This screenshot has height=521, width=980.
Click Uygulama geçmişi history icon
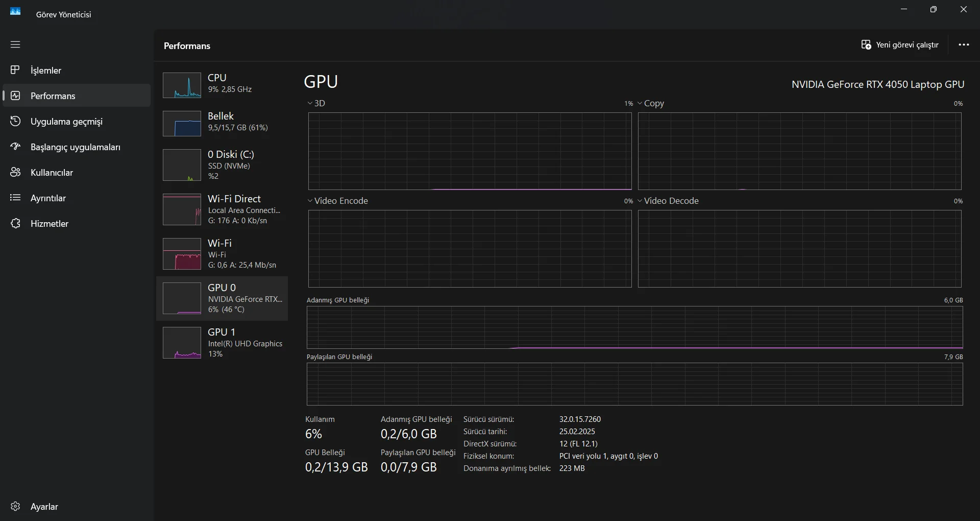click(15, 121)
